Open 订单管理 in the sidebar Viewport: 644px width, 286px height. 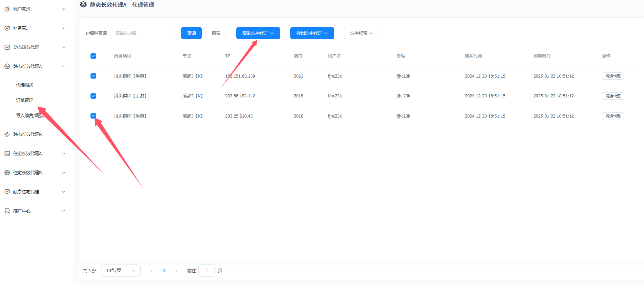point(25,100)
